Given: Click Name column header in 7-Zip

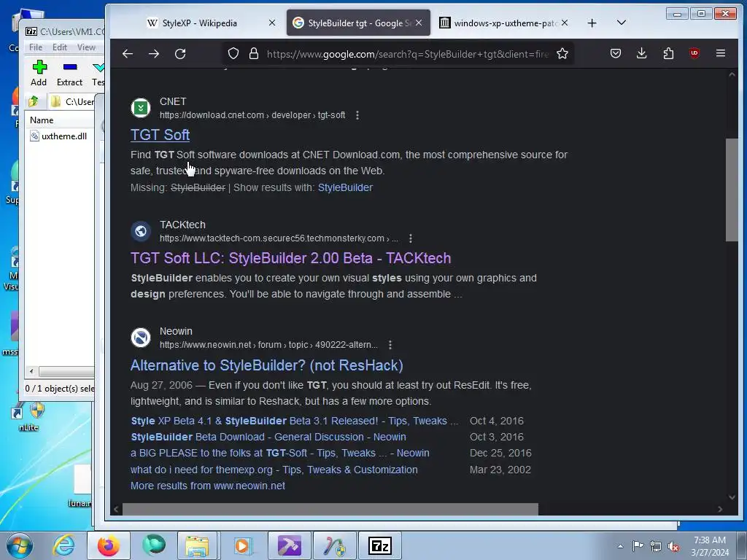Looking at the screenshot, I should [61, 120].
